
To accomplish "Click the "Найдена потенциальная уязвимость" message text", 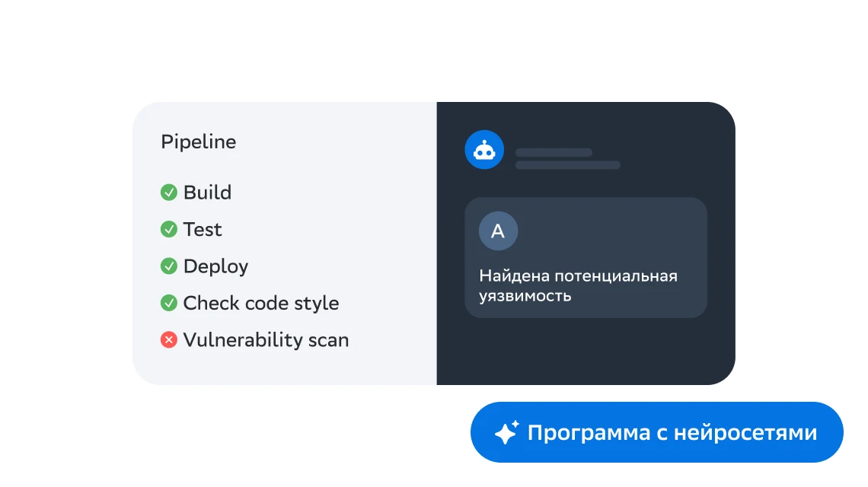I will coord(577,285).
